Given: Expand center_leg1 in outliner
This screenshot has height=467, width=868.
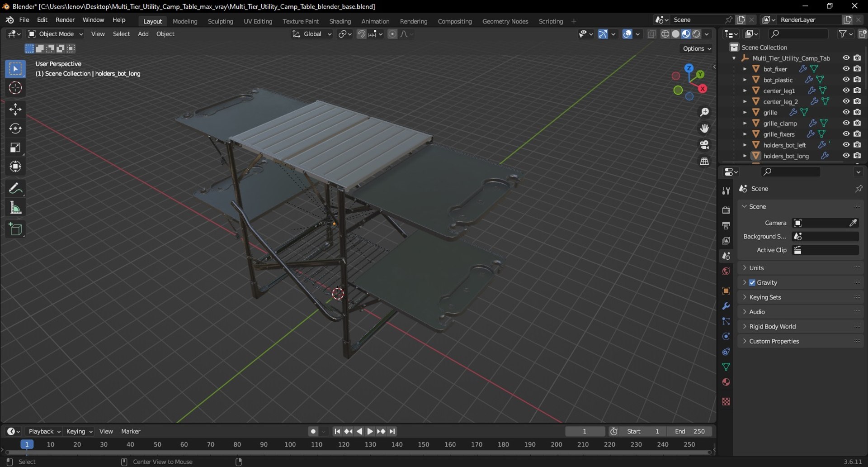Looking at the screenshot, I should (745, 91).
